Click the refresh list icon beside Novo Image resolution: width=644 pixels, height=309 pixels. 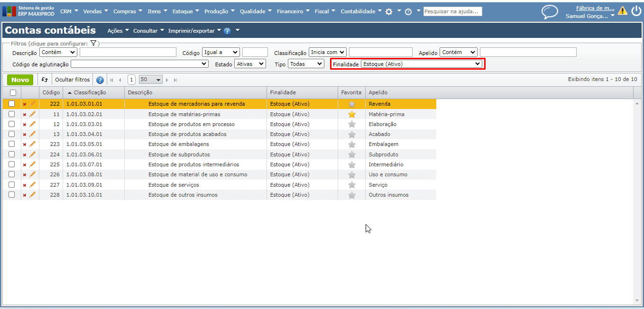(45, 80)
